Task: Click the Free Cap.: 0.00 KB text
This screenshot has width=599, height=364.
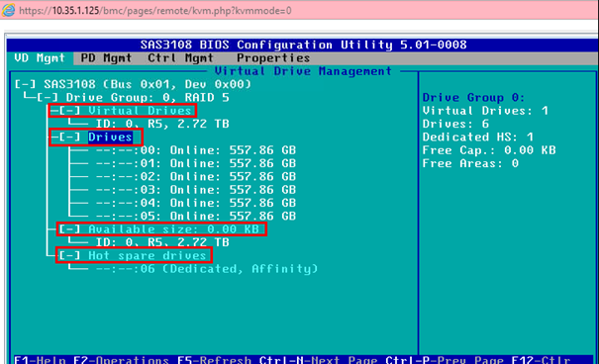Action: (x=489, y=150)
